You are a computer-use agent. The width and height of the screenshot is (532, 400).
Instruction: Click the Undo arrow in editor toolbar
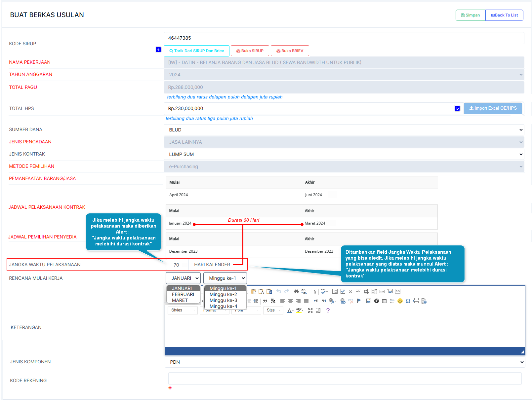click(x=279, y=291)
